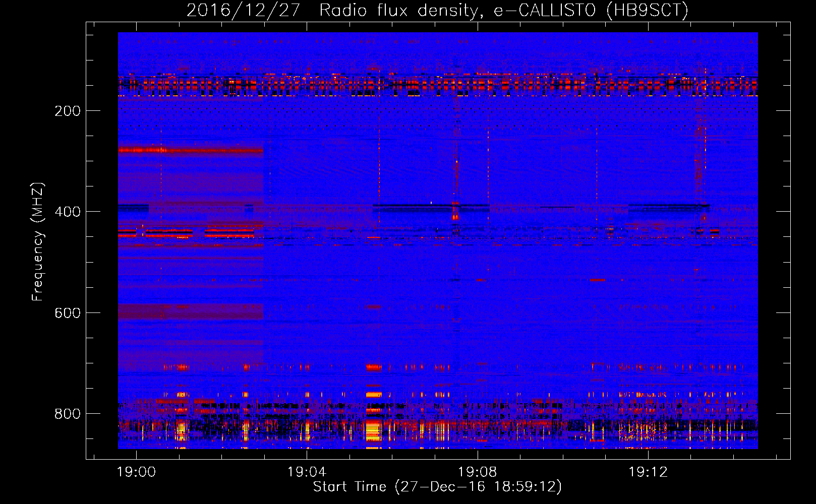
Task: Click the 400 frequency tick label
Action: tap(68, 212)
